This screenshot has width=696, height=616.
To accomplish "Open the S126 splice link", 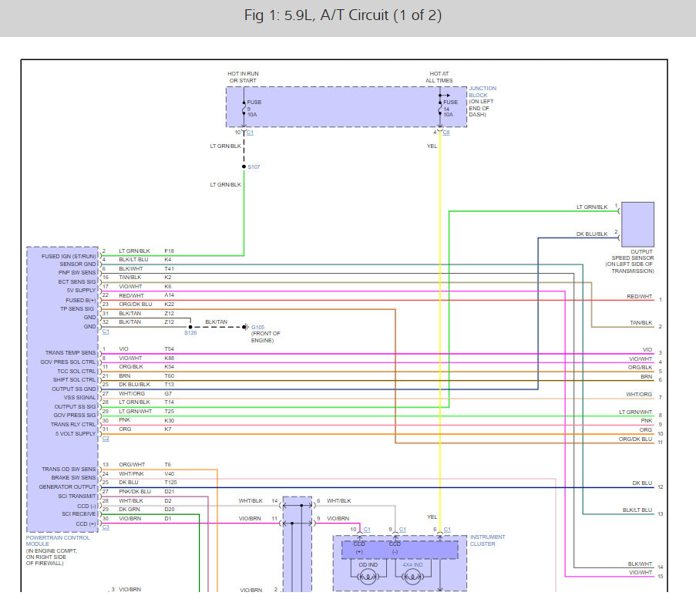I will pos(190,332).
